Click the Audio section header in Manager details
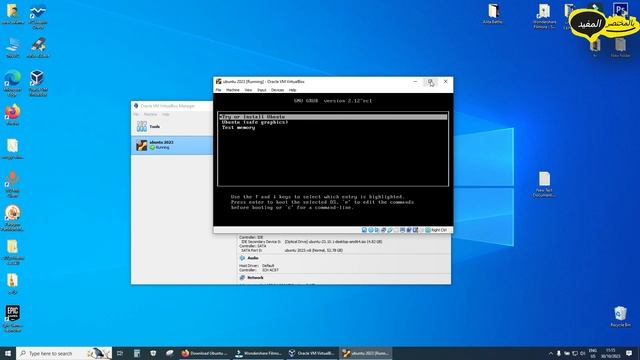 pos(253,258)
